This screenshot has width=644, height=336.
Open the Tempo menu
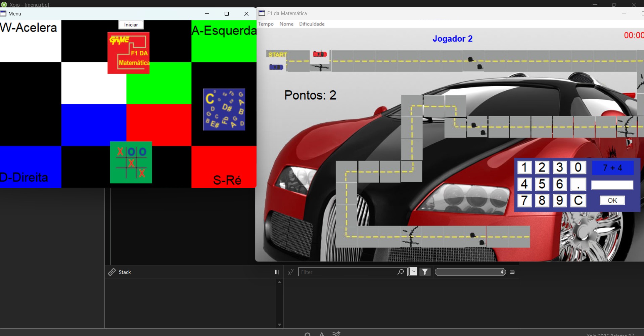point(266,24)
